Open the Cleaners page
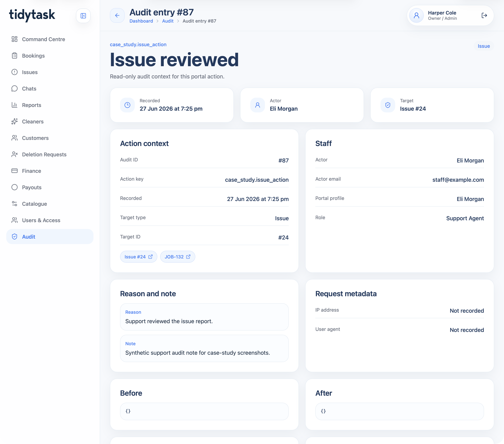Screen dimensions: 504x444 pyautogui.click(x=50, y=122)
